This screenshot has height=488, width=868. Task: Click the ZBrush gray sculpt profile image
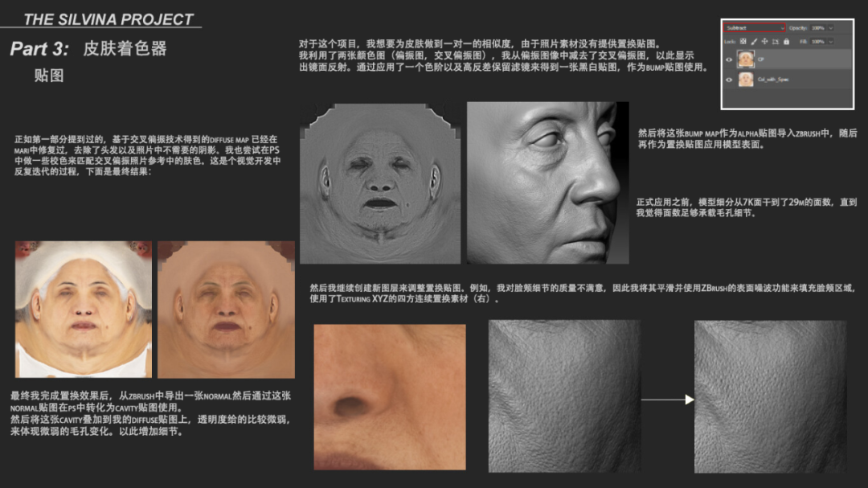click(548, 182)
